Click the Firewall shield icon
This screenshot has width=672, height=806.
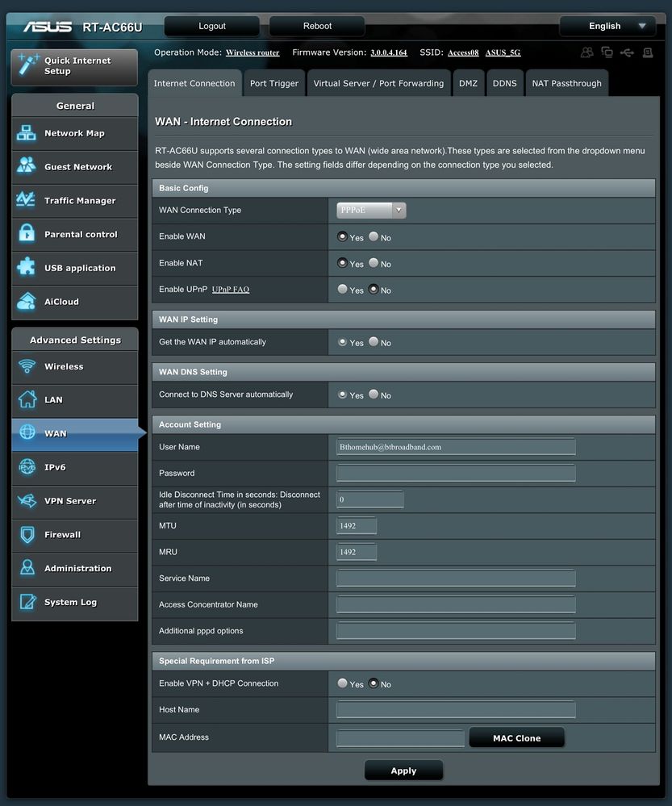(27, 534)
